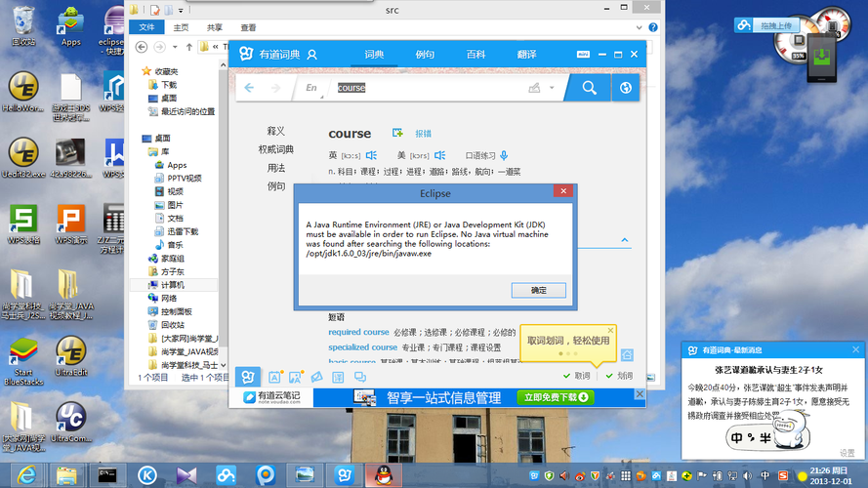
Task: Click the search field containing course
Action: point(429,88)
